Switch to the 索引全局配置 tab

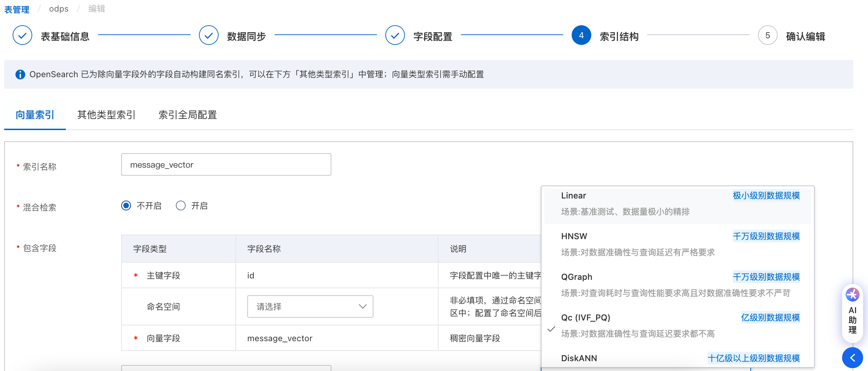[x=188, y=115]
